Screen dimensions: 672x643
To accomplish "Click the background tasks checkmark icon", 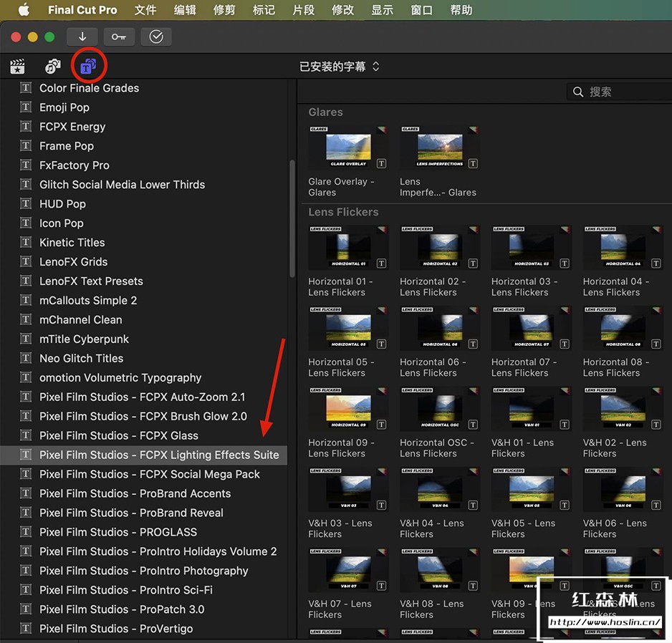I will (155, 37).
